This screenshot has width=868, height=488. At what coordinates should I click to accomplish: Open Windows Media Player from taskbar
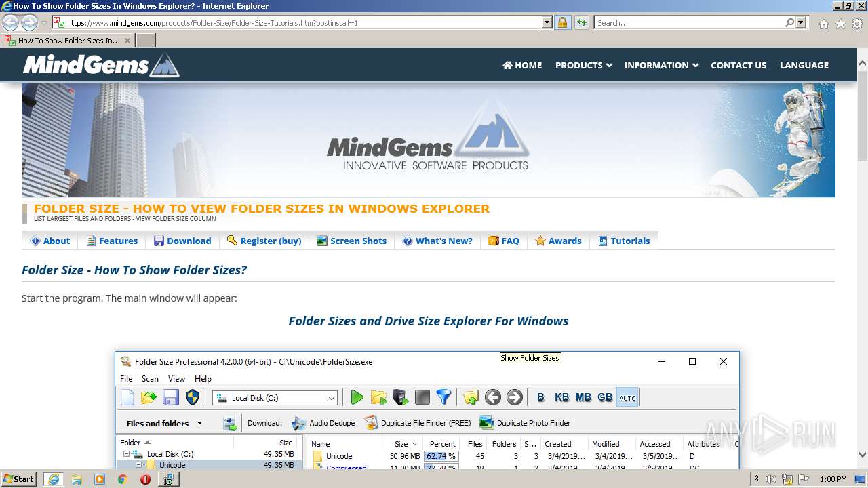click(x=100, y=479)
